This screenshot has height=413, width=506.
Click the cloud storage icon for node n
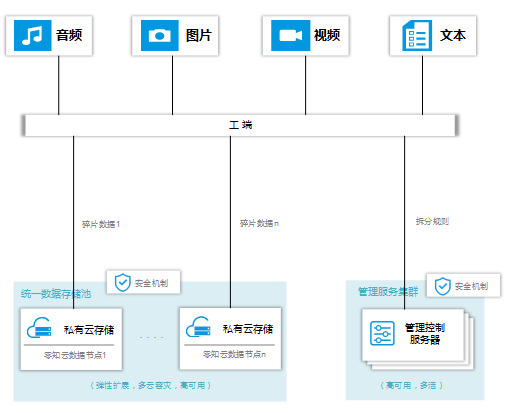tap(198, 327)
